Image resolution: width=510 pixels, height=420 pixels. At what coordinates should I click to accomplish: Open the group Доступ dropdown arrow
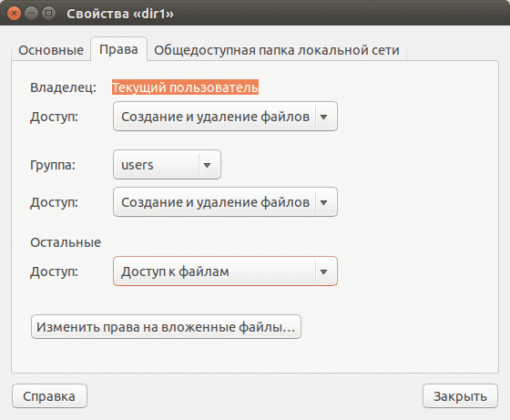323,202
